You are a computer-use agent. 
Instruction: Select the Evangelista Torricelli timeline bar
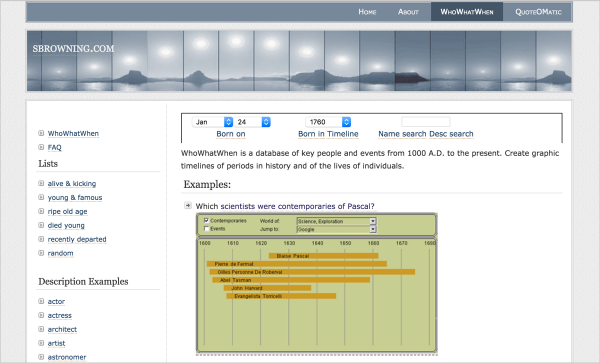click(281, 296)
